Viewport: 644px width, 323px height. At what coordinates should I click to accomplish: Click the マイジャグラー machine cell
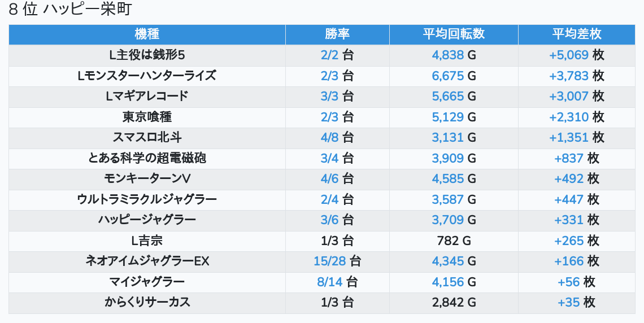147,282
